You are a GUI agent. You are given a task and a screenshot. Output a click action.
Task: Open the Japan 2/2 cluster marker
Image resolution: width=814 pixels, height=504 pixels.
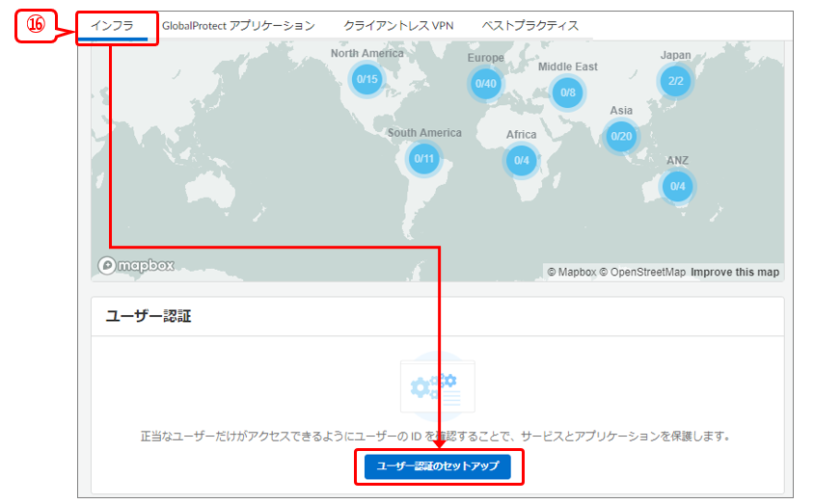[x=676, y=81]
